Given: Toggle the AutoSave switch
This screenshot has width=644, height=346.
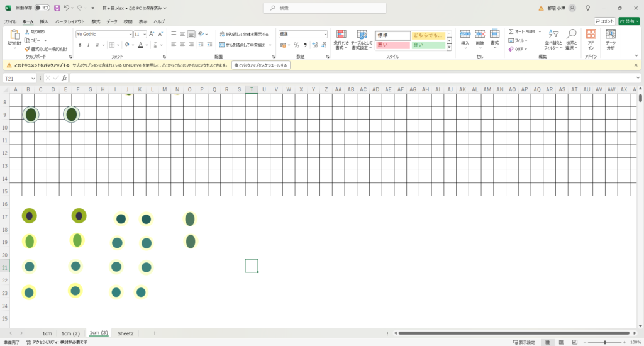Looking at the screenshot, I should [x=43, y=8].
